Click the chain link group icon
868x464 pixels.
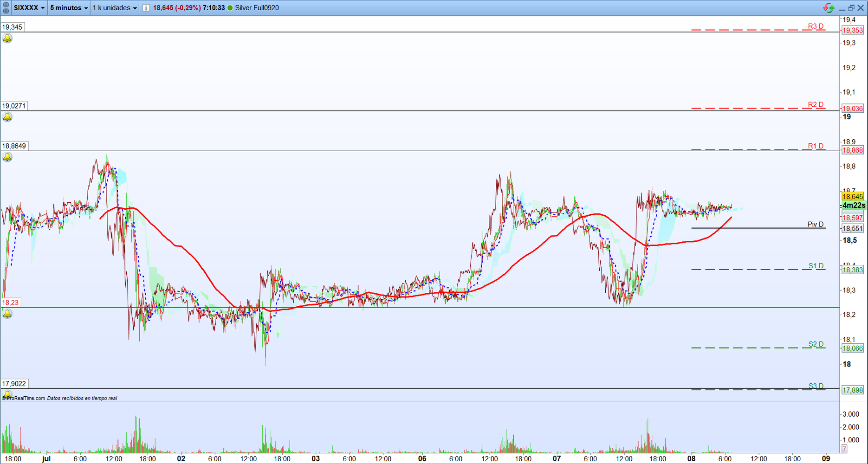[x=6, y=8]
